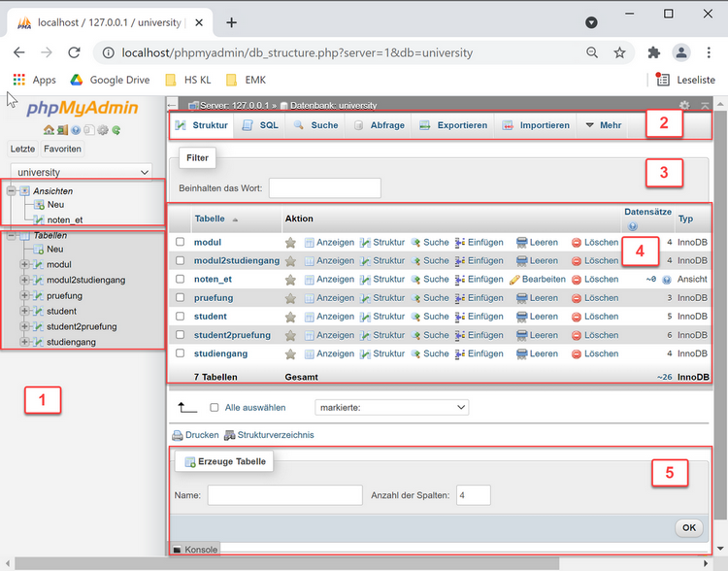728x571 pixels.
Task: Click the Drucken link
Action: pyautogui.click(x=195, y=435)
